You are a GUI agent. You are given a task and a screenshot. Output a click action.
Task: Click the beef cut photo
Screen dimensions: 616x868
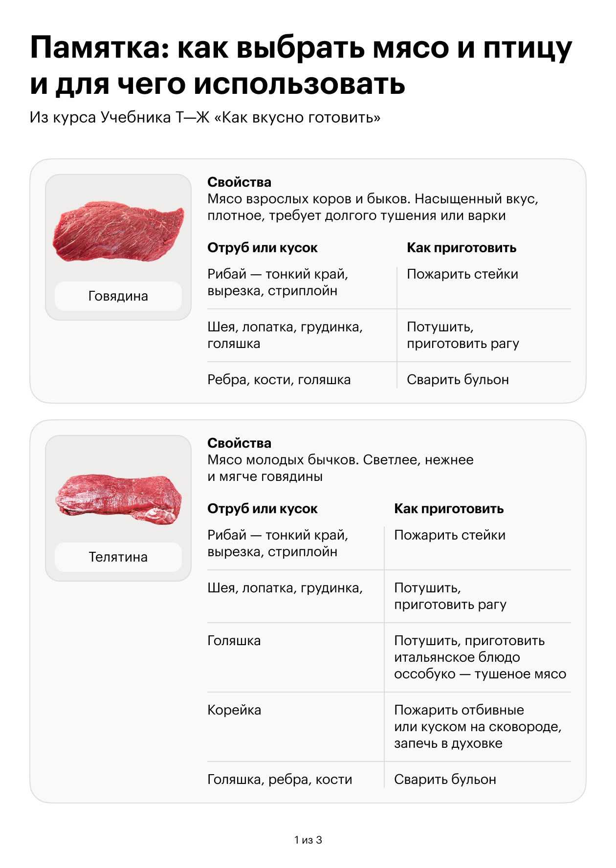118,231
